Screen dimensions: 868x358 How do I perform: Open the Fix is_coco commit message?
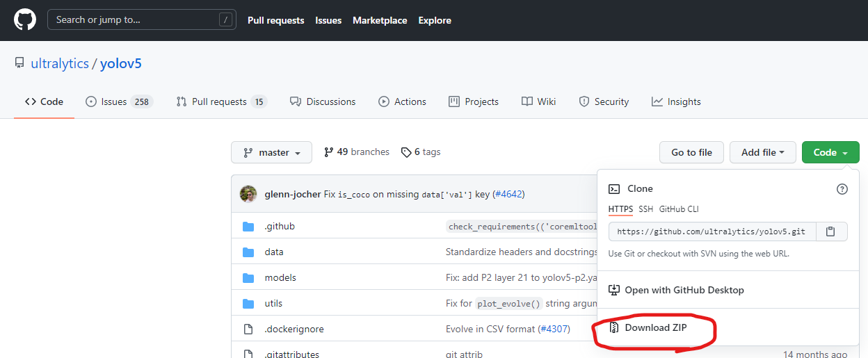408,194
